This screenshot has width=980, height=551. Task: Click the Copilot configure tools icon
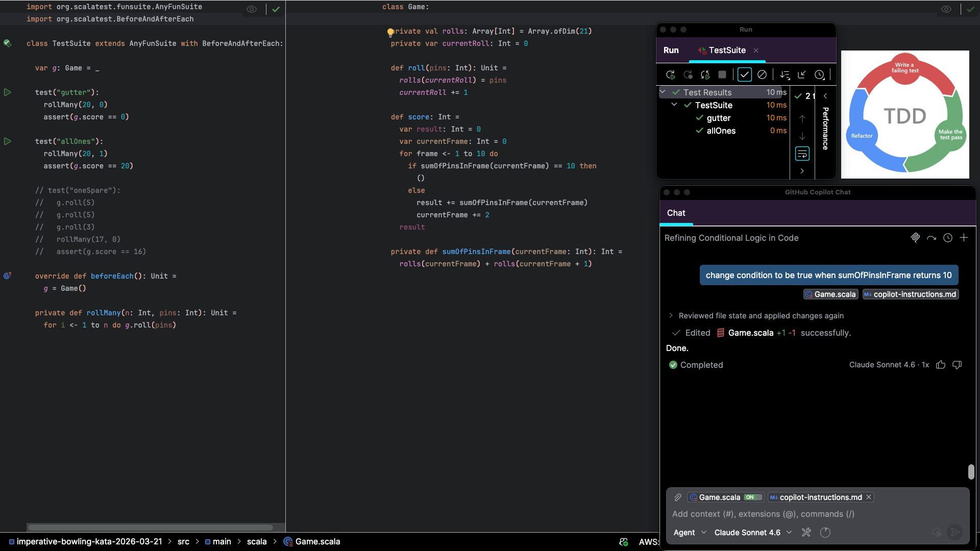[x=806, y=533]
